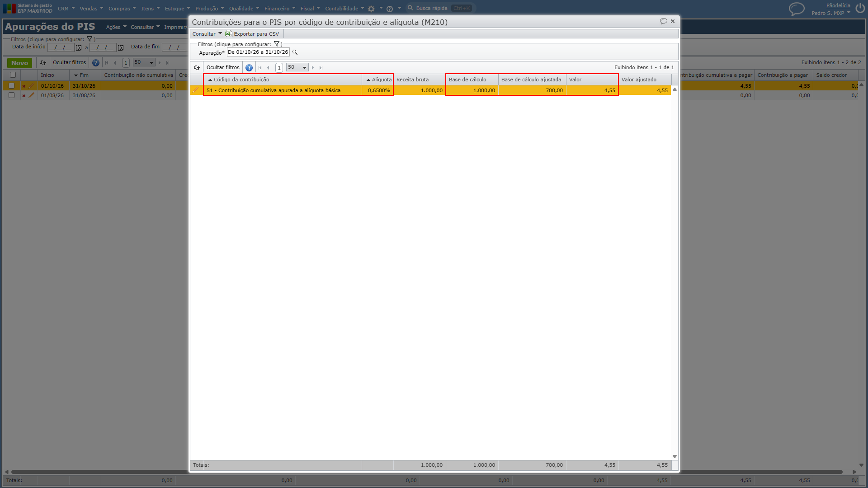The image size is (868, 488).
Task: Click Exportar para CSV
Action: point(252,34)
